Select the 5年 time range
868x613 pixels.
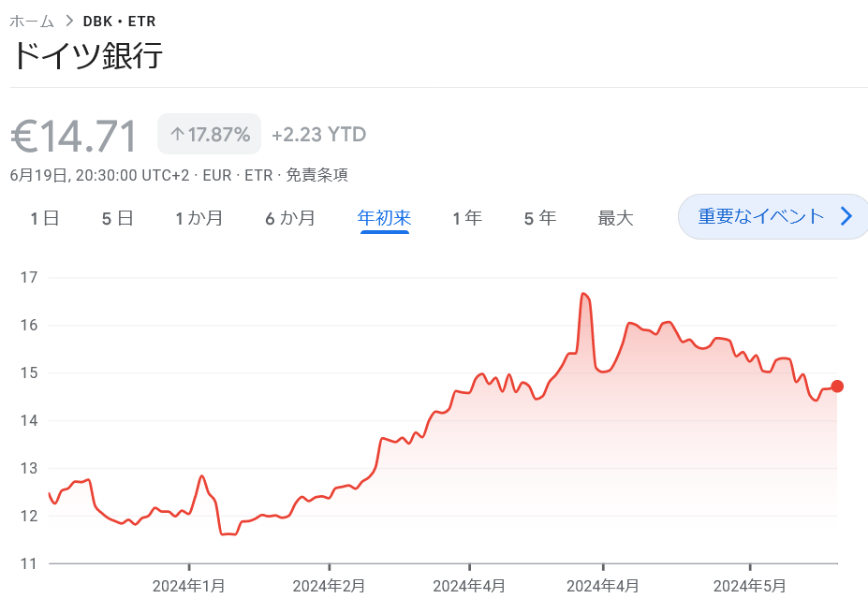[x=539, y=216]
